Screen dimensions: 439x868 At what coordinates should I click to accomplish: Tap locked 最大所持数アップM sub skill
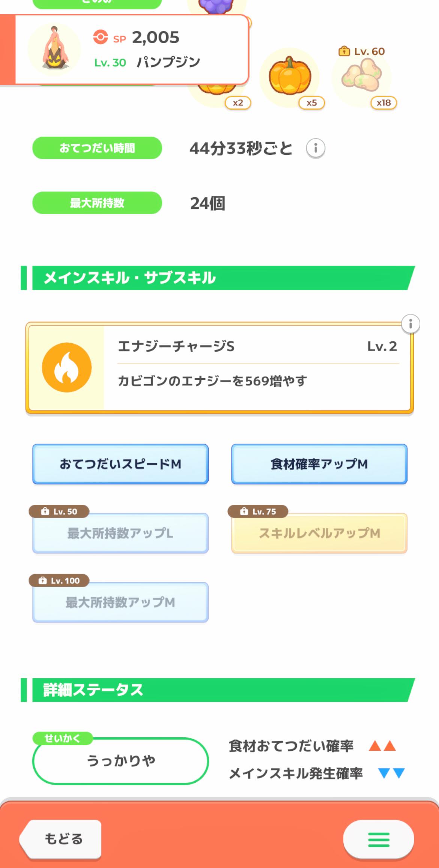(120, 602)
